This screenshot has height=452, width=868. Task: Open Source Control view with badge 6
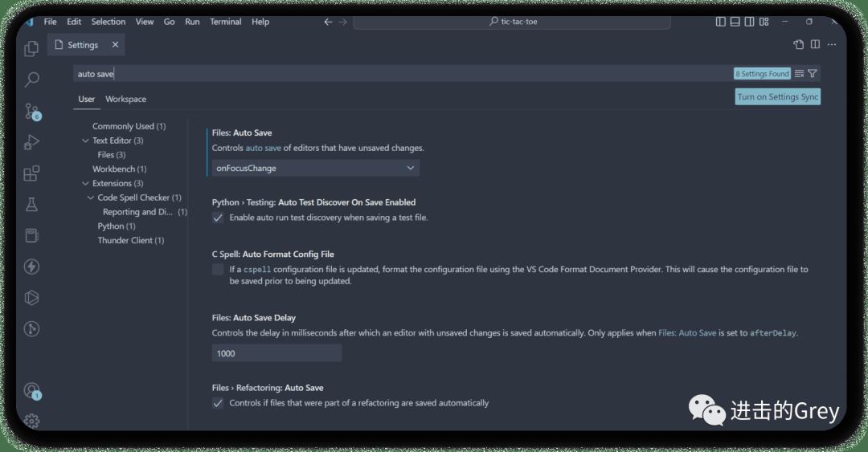pyautogui.click(x=32, y=112)
